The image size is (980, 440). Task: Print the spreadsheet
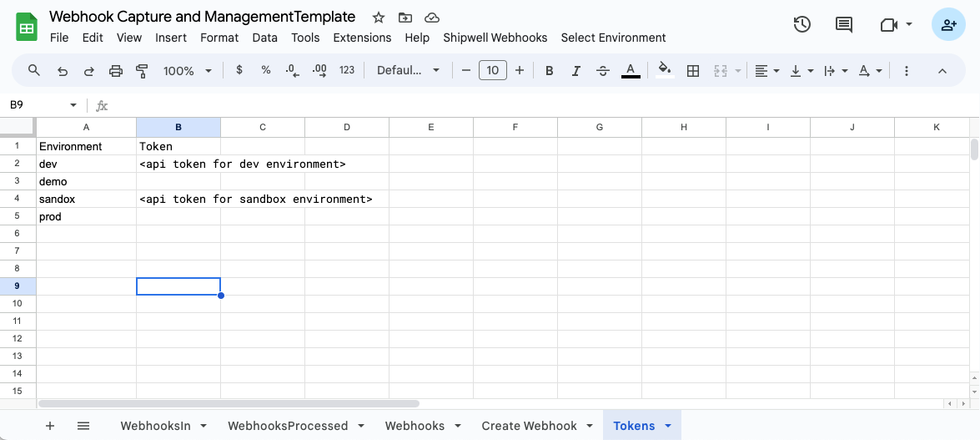pos(116,71)
